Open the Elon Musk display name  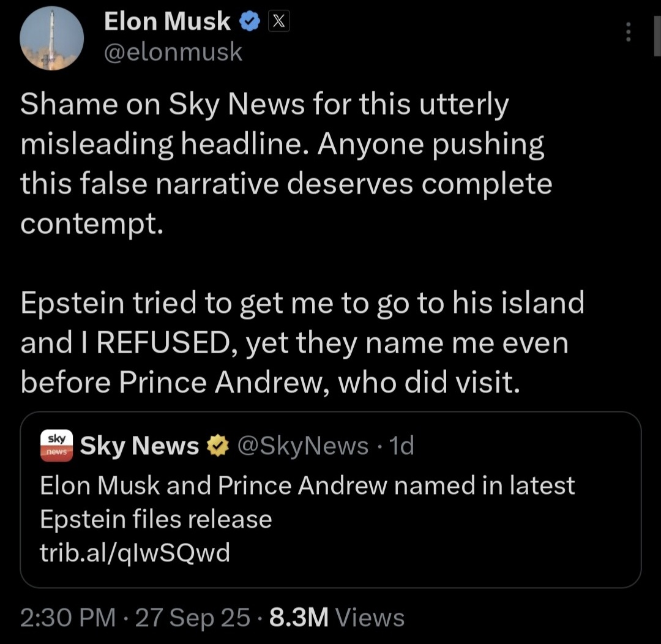(x=167, y=22)
